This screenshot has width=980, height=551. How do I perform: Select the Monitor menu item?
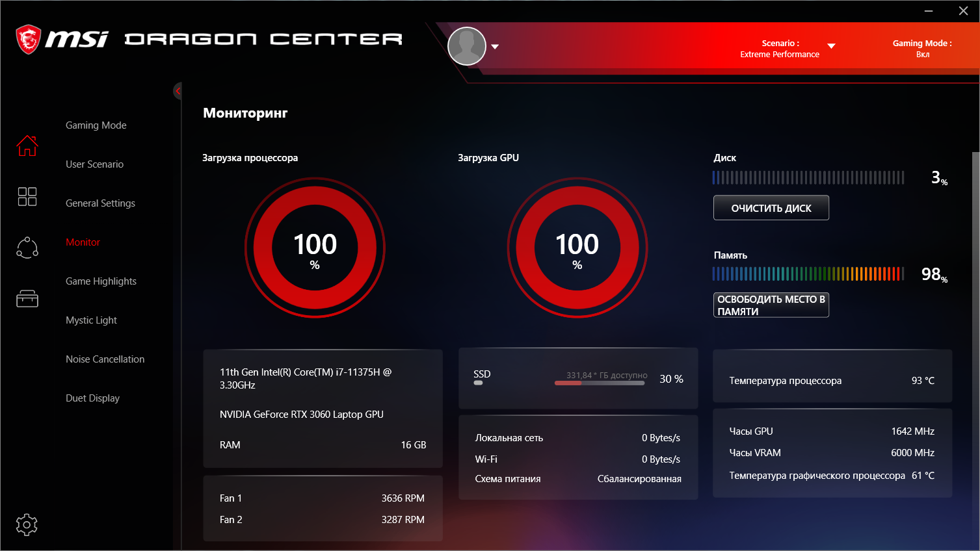[x=83, y=242]
